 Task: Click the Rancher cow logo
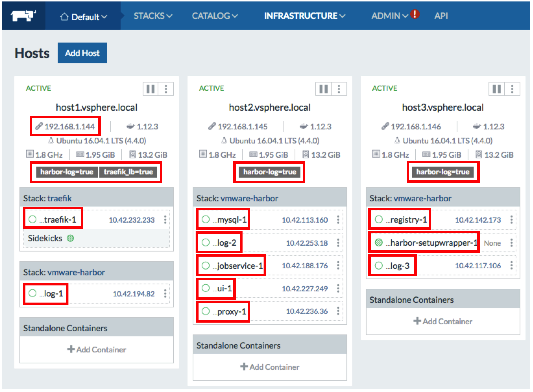(23, 16)
